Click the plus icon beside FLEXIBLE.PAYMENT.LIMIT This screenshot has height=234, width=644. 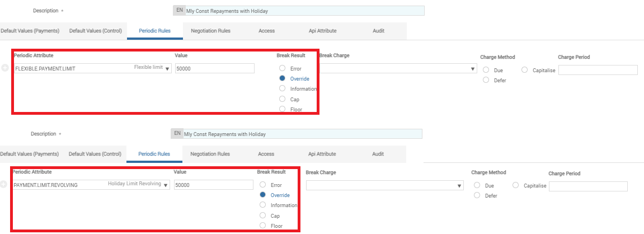[x=5, y=68]
